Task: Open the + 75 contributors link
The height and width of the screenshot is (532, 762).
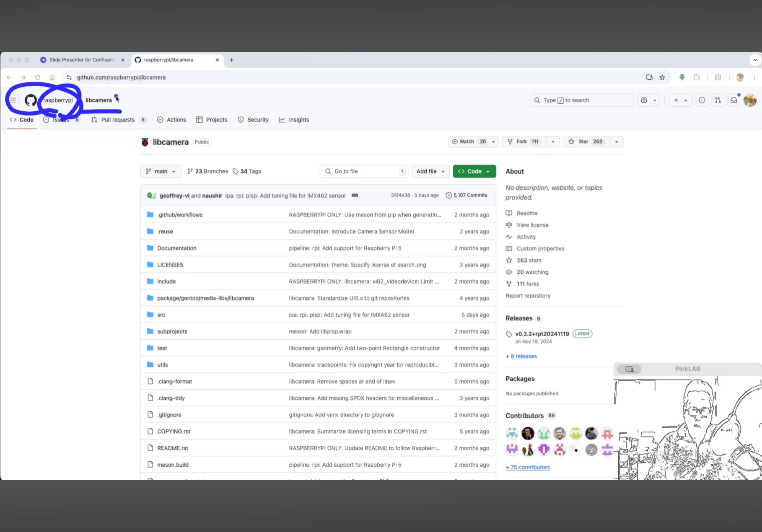Action: (527, 467)
